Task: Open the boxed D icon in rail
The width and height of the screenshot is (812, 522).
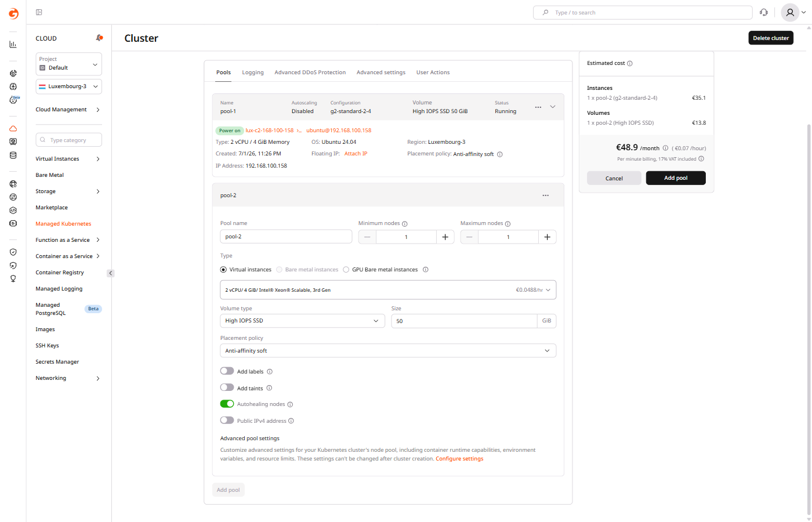Action: (13, 223)
